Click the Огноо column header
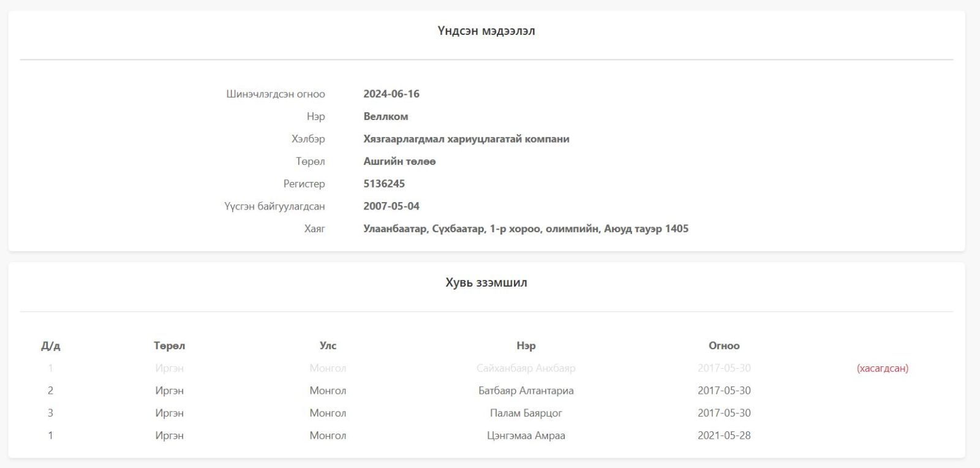This screenshot has width=980, height=468. coord(723,345)
